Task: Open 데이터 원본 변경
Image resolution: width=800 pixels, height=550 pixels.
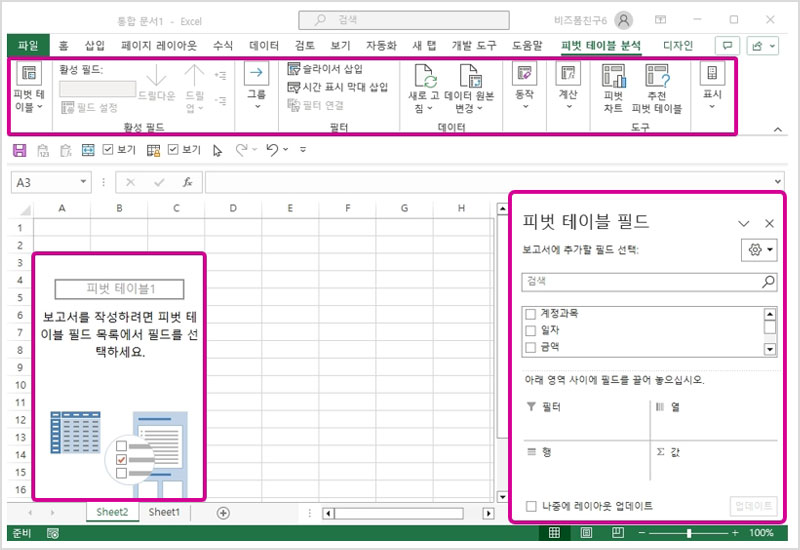Action: tap(469, 89)
